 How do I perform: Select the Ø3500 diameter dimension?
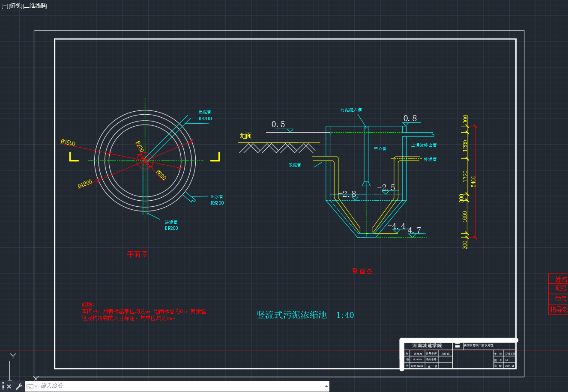click(68, 143)
